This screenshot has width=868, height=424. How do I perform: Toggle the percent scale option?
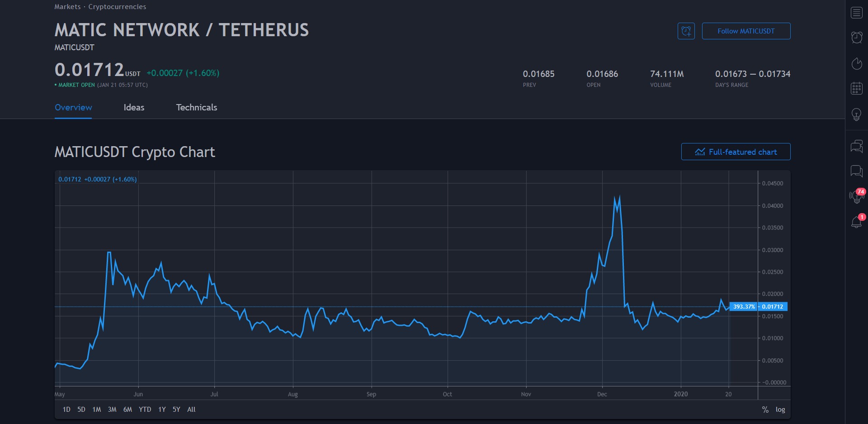[x=765, y=410]
